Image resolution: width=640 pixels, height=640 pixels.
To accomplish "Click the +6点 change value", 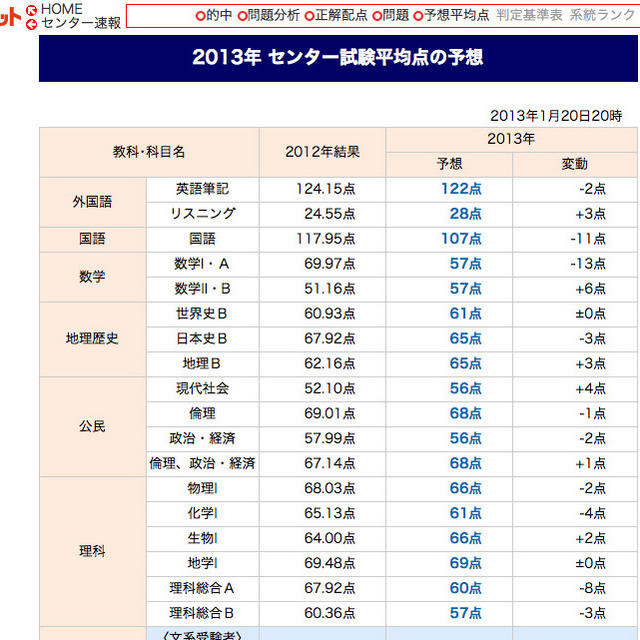I will coord(591,289).
